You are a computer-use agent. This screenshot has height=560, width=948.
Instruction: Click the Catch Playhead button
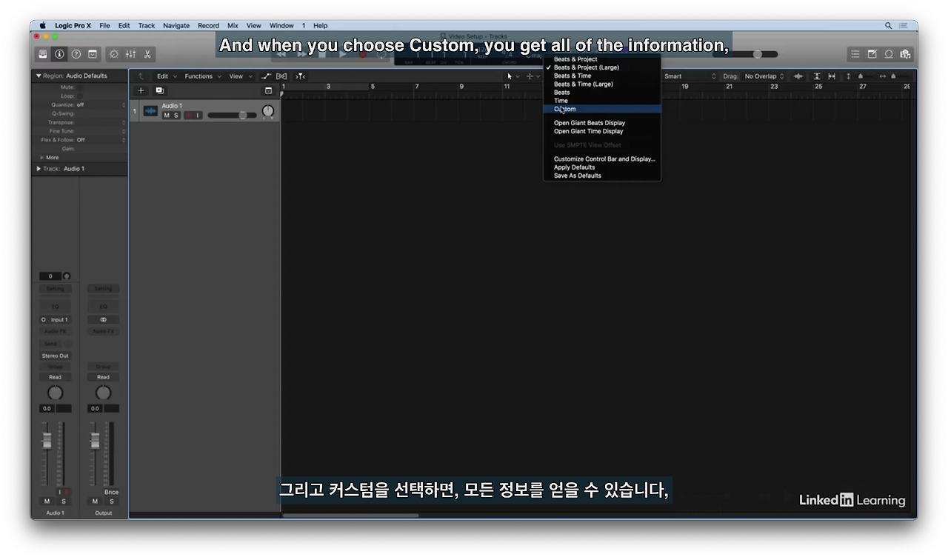[x=300, y=76]
